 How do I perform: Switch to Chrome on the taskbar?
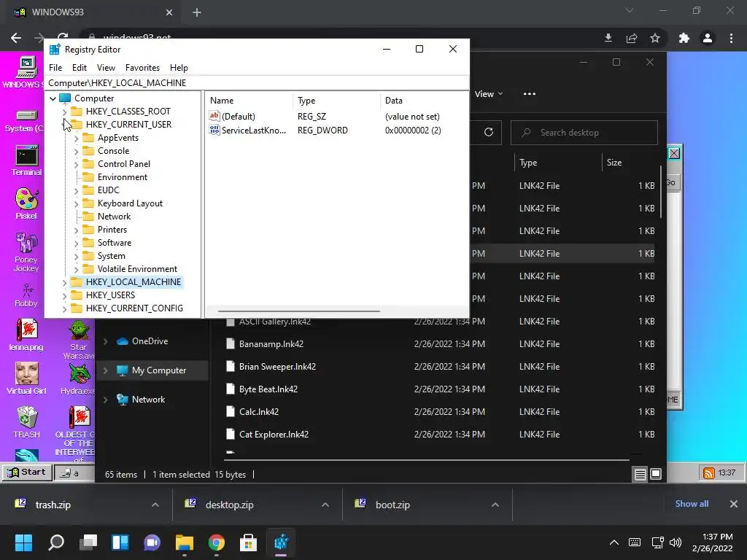click(216, 542)
